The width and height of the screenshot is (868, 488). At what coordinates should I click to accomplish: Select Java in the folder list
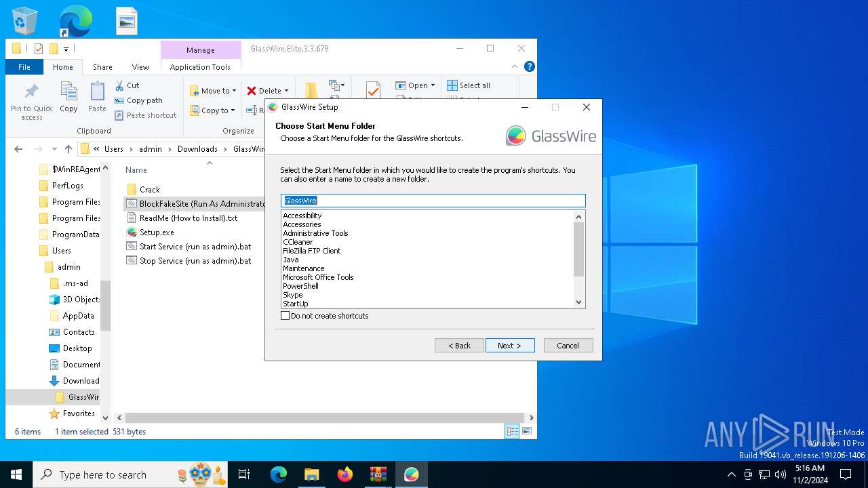point(291,260)
